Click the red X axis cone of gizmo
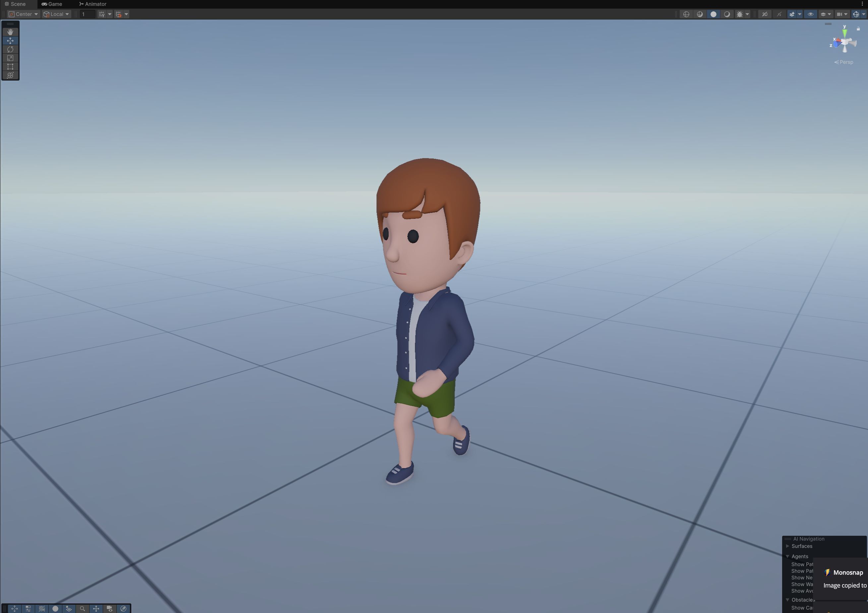This screenshot has height=613, width=868. pyautogui.click(x=838, y=40)
